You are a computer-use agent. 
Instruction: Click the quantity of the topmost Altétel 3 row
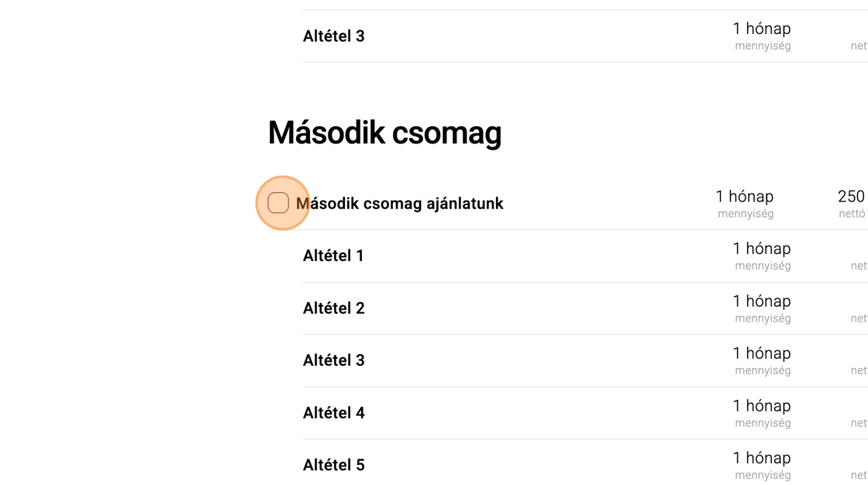[x=761, y=29]
